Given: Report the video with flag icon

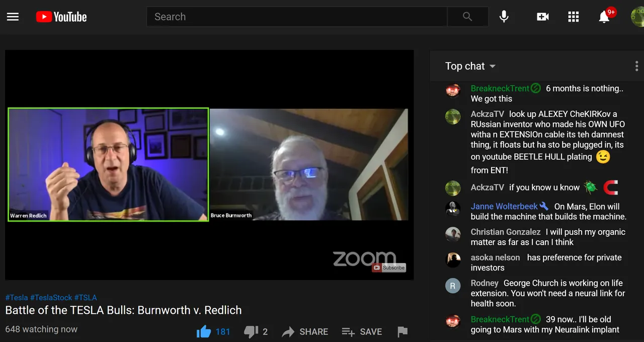Looking at the screenshot, I should pos(402,331).
